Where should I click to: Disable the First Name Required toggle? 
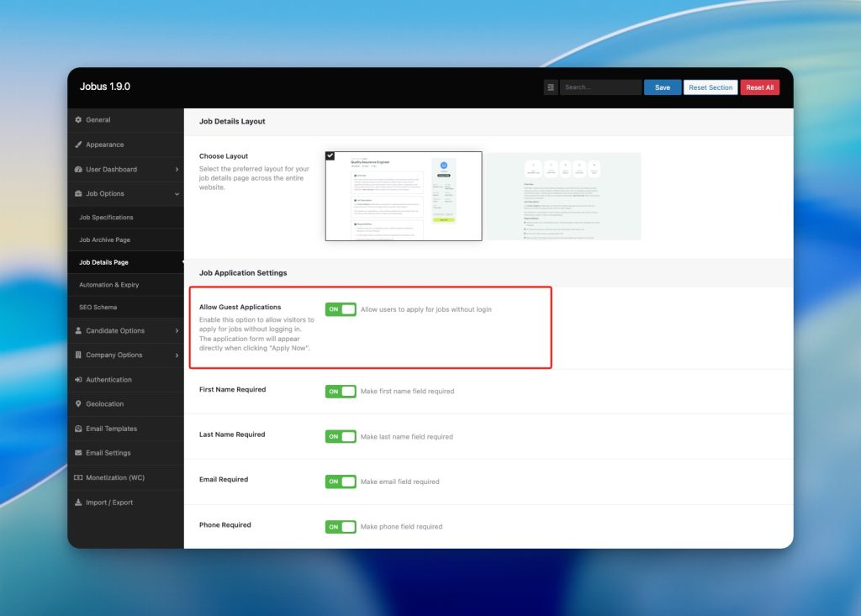341,392
